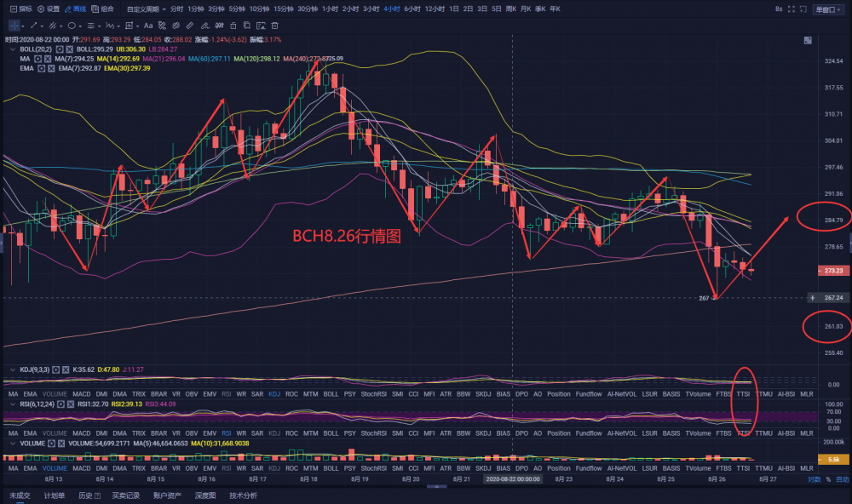The height and width of the screenshot is (504, 852).
Task: Remove the EMA indicator with its X
Action: tap(51, 68)
